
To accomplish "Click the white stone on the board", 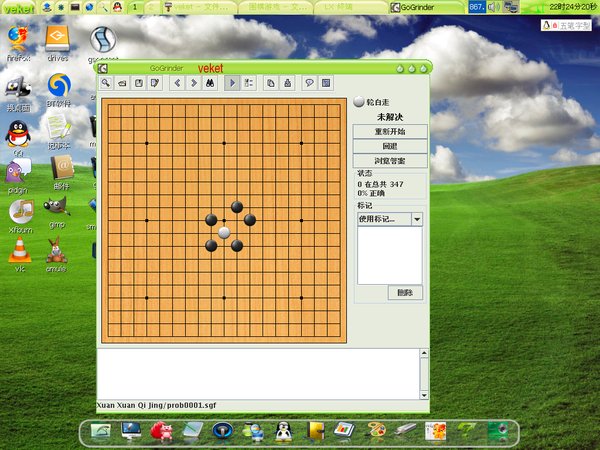I will 224,233.
